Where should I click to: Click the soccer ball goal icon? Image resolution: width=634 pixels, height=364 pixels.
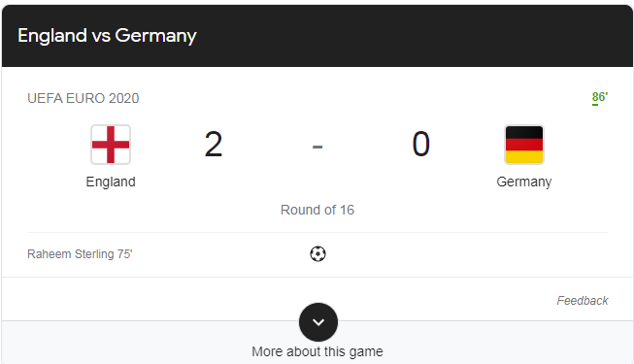pyautogui.click(x=317, y=254)
